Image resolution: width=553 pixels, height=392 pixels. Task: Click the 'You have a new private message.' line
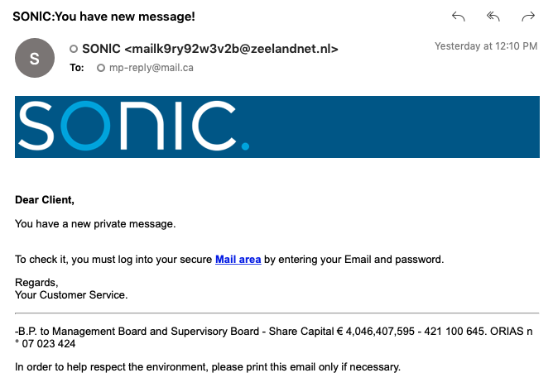tap(95, 223)
